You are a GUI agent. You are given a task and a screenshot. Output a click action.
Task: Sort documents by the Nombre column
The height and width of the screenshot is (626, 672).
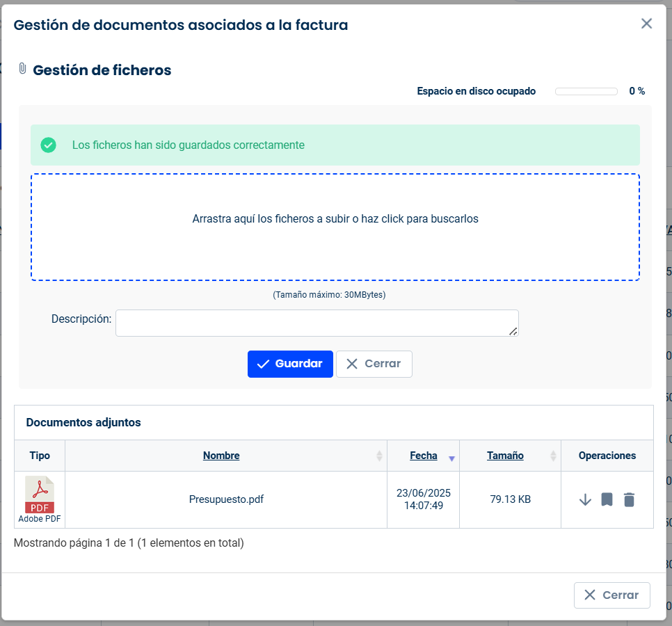pyautogui.click(x=221, y=456)
